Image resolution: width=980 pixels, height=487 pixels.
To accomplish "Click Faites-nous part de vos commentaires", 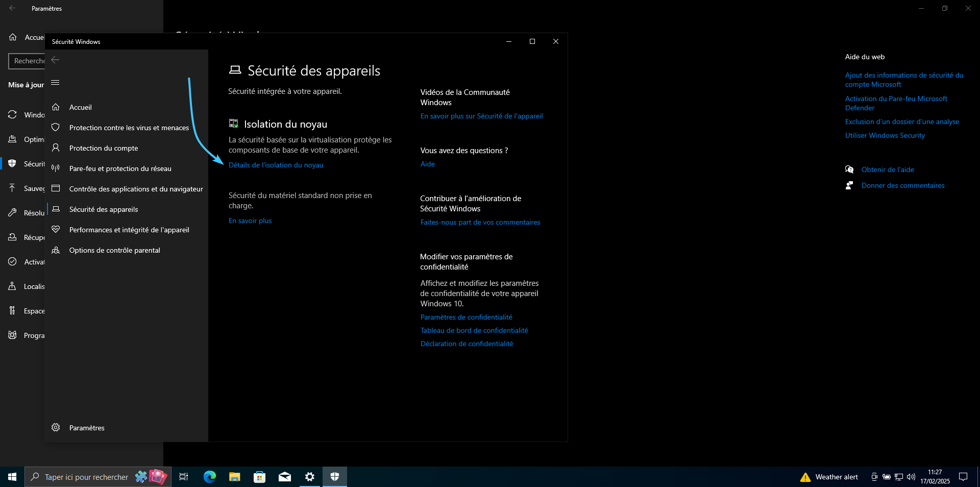I will click(480, 222).
